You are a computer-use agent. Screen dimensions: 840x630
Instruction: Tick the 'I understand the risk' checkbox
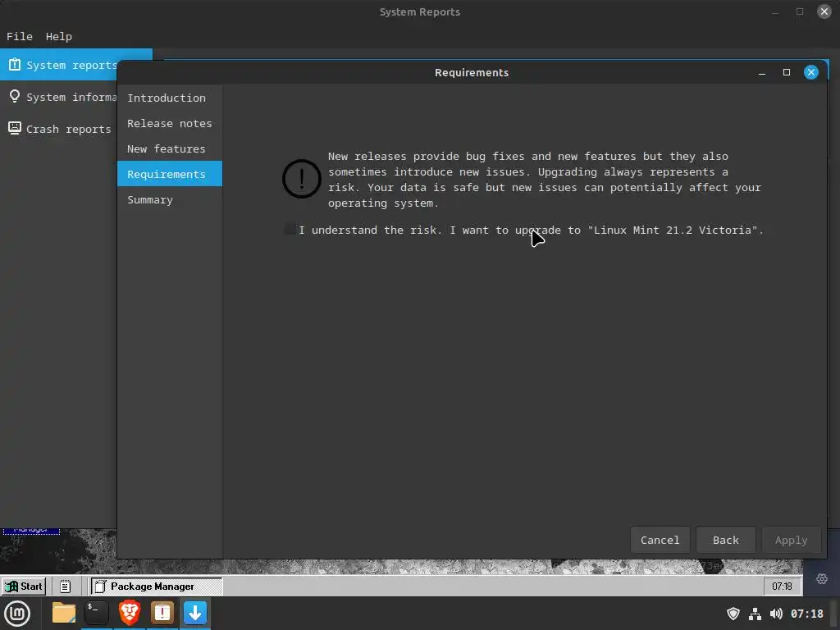[290, 230]
